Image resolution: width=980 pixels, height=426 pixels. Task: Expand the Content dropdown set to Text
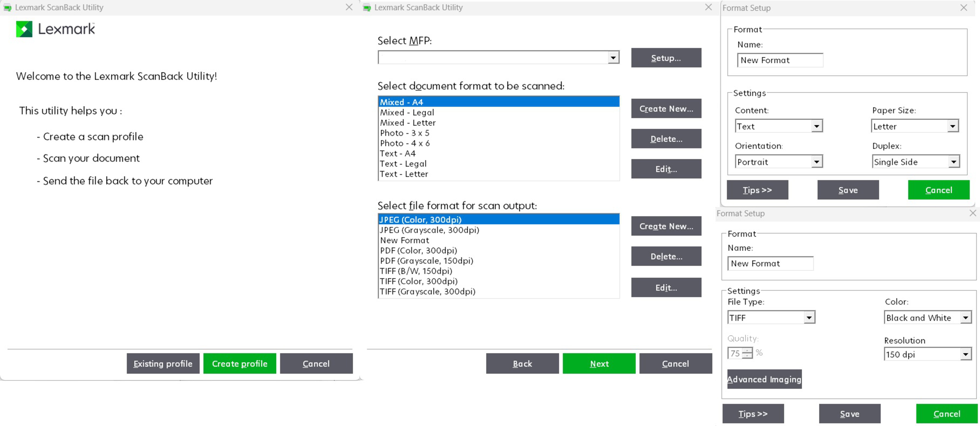(816, 126)
